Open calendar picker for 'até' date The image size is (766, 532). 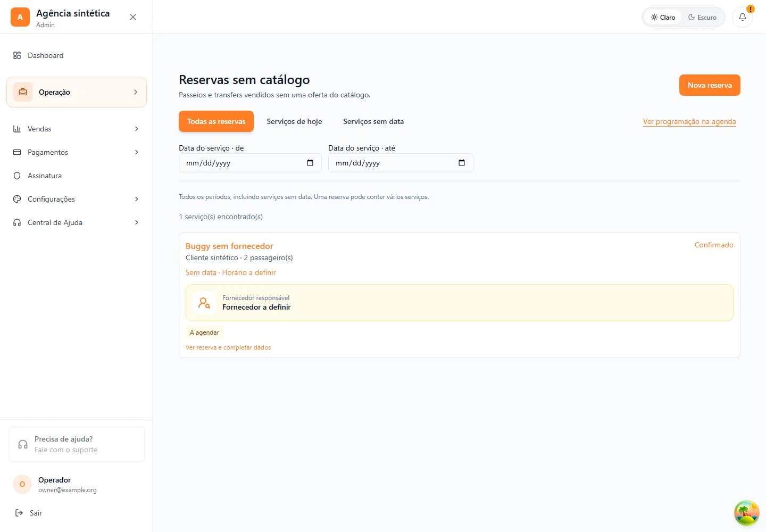coord(462,163)
